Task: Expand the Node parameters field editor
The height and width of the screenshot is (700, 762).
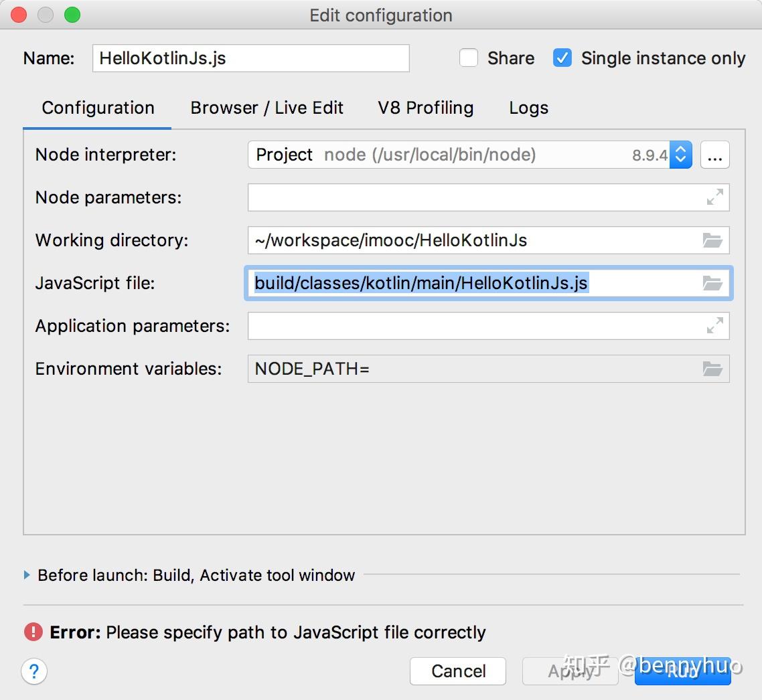Action: pyautogui.click(x=715, y=197)
